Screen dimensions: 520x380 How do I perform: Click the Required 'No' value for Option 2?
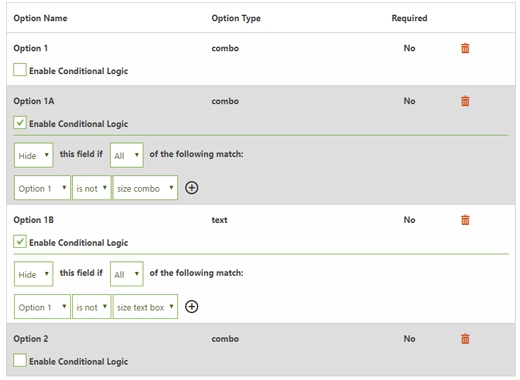click(409, 339)
